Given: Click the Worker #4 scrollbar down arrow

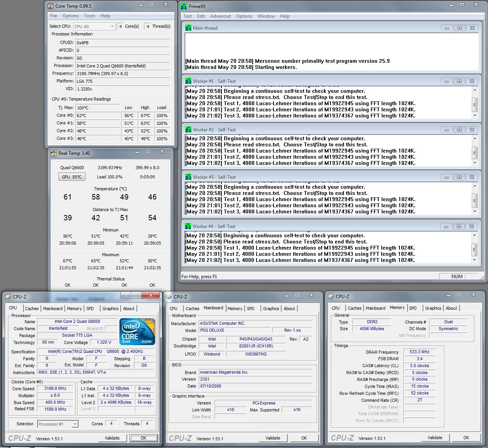Looking at the screenshot, I should (475, 260).
